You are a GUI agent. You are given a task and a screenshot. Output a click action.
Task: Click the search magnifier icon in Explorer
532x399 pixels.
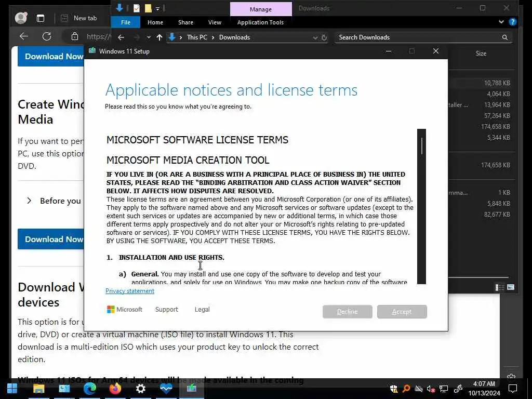[504, 37]
